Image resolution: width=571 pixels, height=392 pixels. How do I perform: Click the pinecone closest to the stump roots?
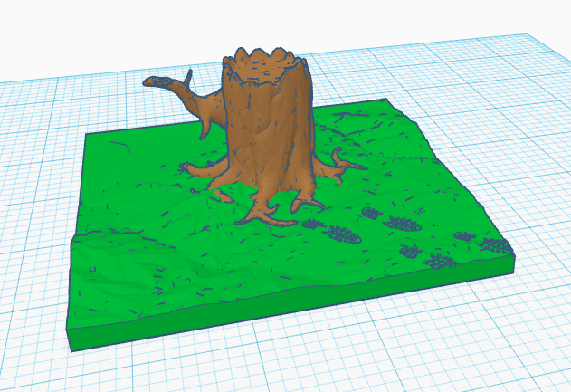pos(311,223)
